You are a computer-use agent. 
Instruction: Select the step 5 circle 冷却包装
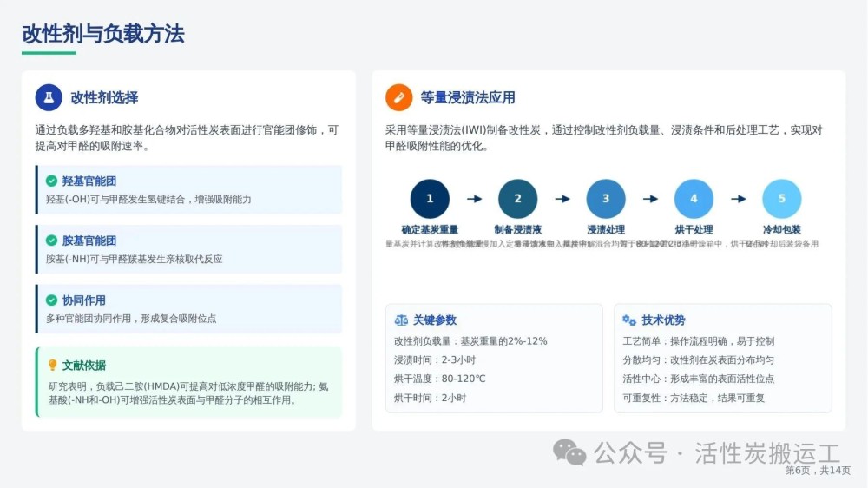pos(782,199)
